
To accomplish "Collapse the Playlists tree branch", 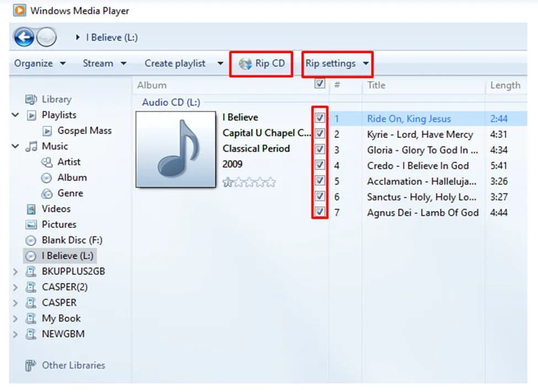I will tap(15, 115).
